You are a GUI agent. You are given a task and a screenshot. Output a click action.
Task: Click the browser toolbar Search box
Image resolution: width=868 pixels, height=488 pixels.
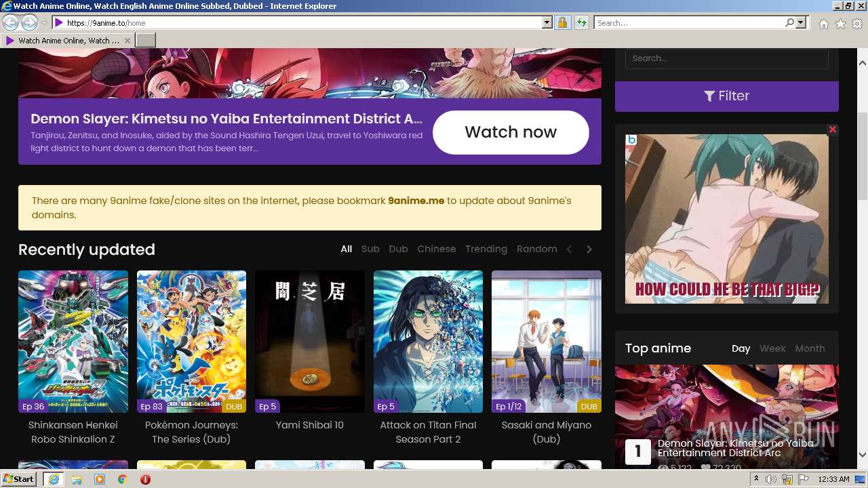coord(690,23)
